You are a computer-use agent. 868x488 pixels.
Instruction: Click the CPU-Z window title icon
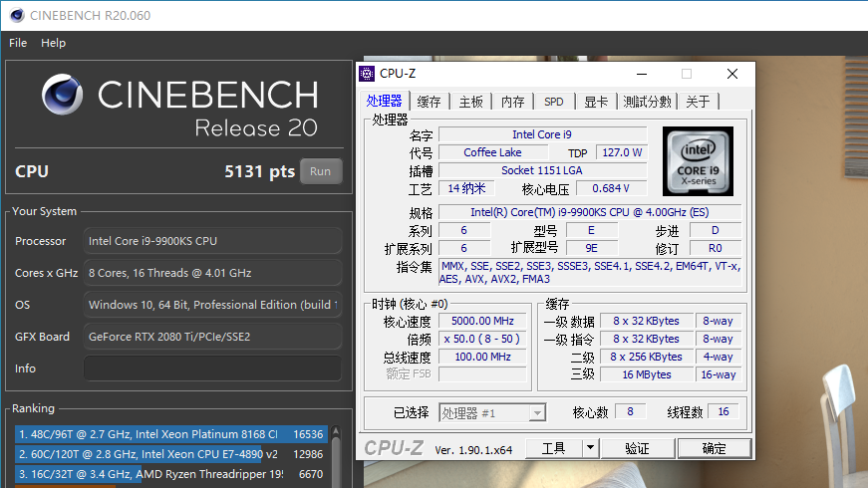tap(367, 73)
